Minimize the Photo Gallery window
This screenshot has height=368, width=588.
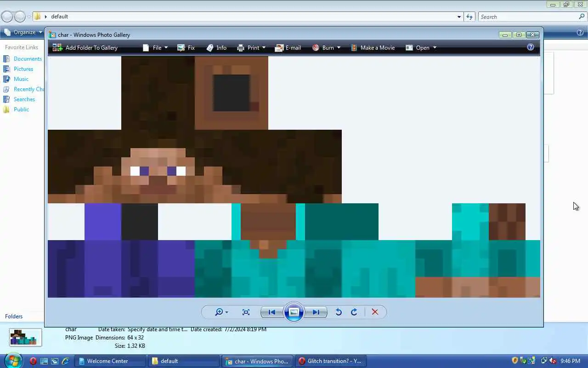[x=505, y=35]
